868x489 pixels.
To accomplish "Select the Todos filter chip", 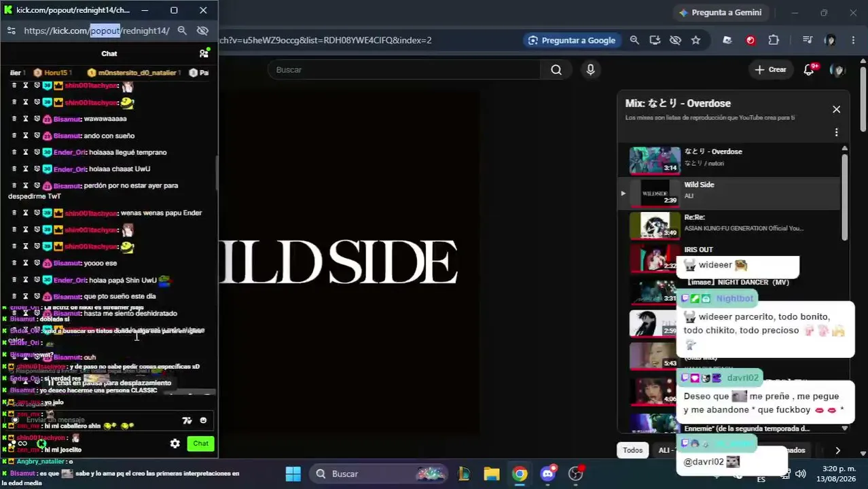I will pos(632,450).
